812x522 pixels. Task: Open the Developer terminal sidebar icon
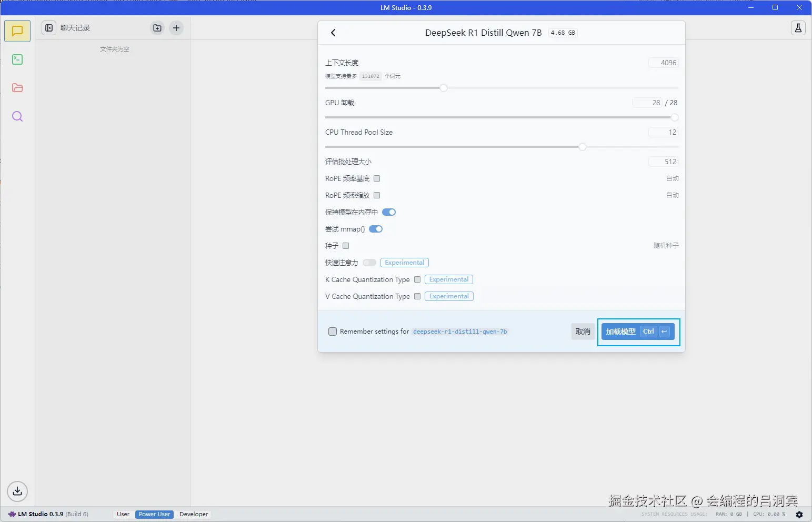coord(17,59)
